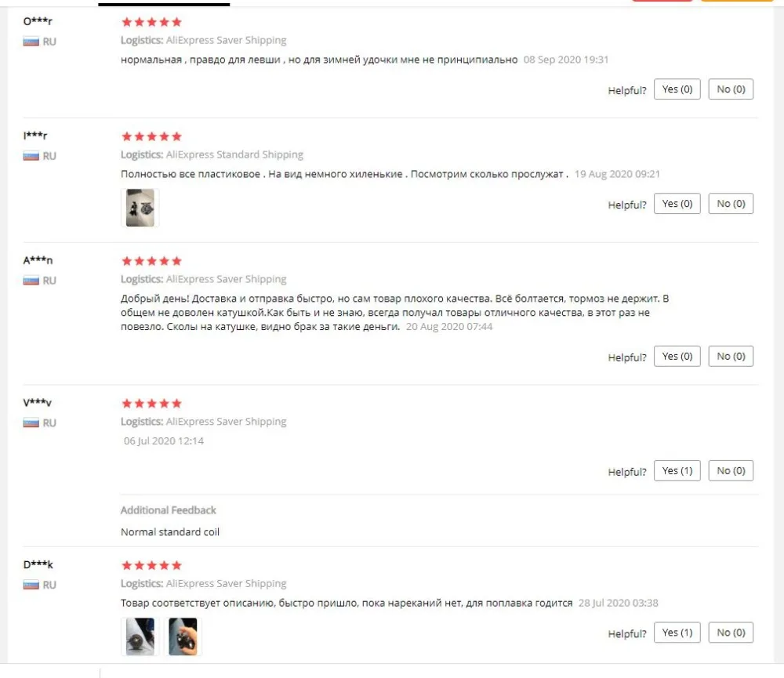
Task: Click the Russian flag icon beside O***r
Action: (31, 42)
